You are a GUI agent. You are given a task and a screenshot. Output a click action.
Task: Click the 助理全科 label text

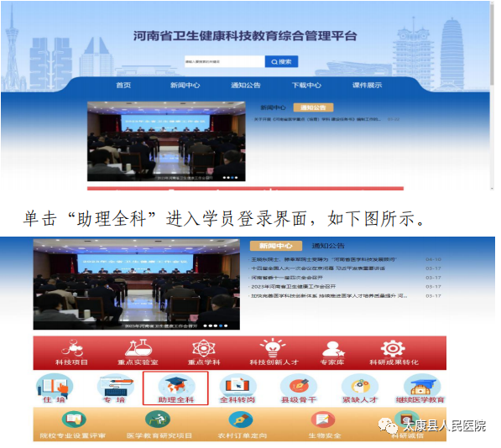coord(176,400)
